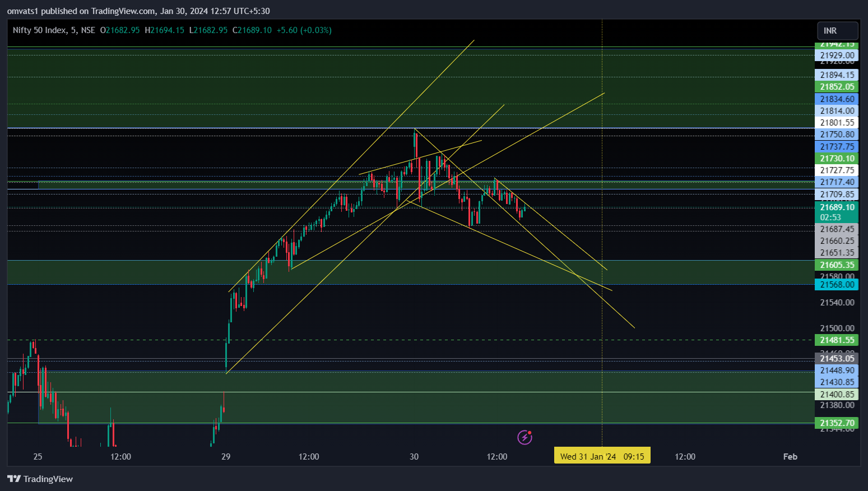Click the 21380.00 axis price
868x491 pixels.
click(x=837, y=405)
